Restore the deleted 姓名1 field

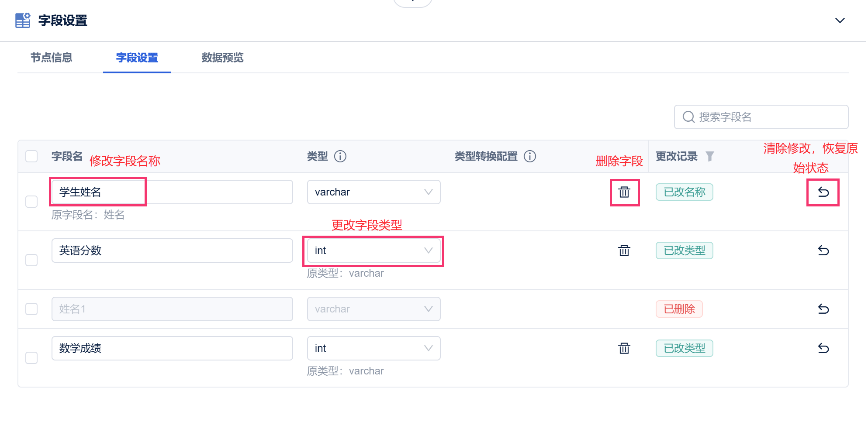[823, 309]
